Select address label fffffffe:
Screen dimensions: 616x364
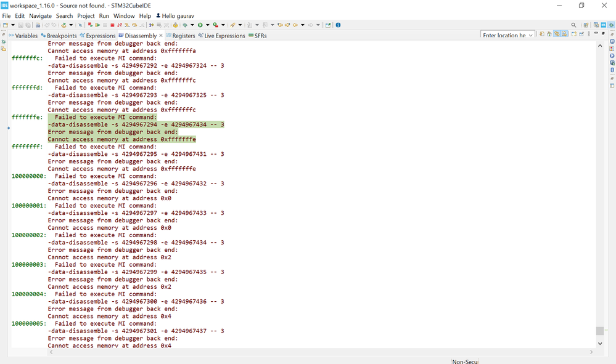[x=27, y=117]
